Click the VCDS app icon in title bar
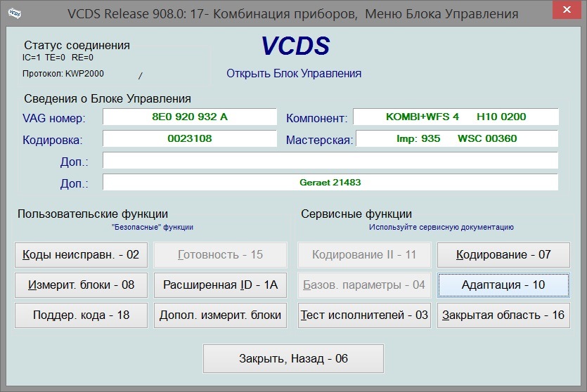This screenshot has height=392, width=587. click(x=15, y=13)
